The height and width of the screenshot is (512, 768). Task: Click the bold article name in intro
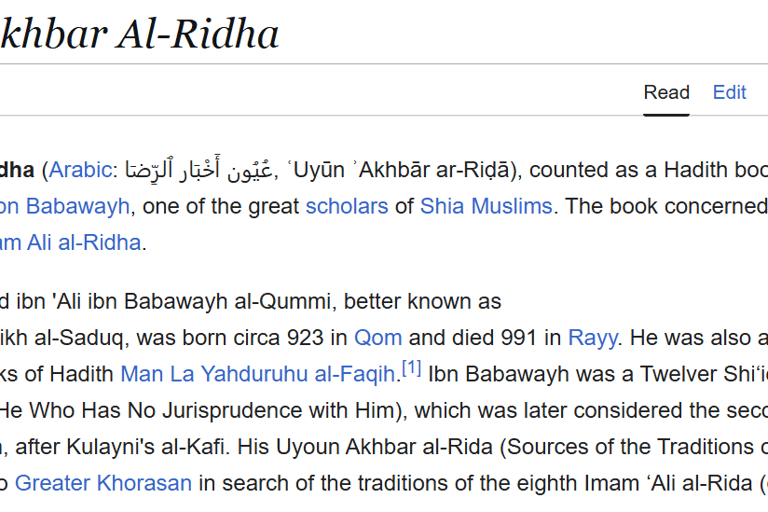(17, 170)
